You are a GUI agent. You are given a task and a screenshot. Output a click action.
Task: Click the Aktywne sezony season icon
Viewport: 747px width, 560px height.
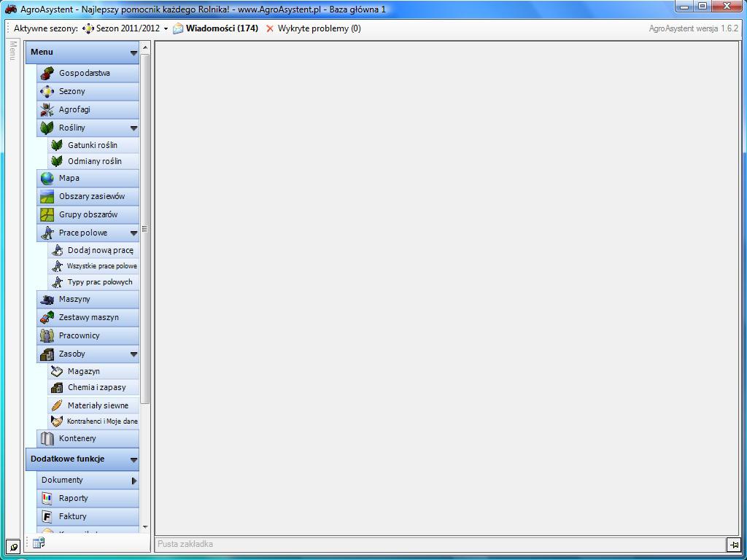coord(88,28)
